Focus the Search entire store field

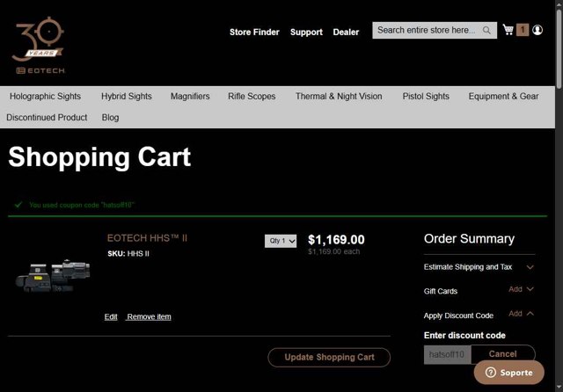435,30
